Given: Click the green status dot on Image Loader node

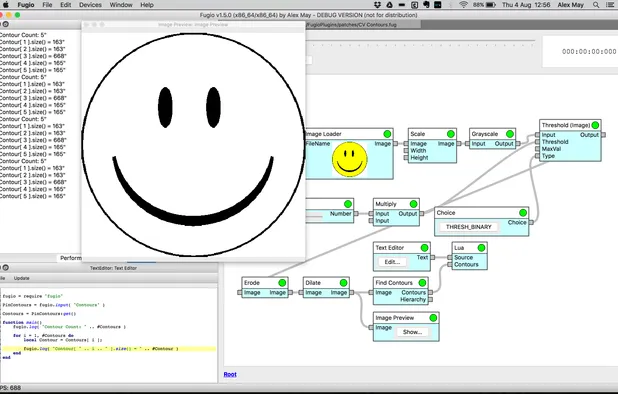Looking at the screenshot, I should (387, 134).
